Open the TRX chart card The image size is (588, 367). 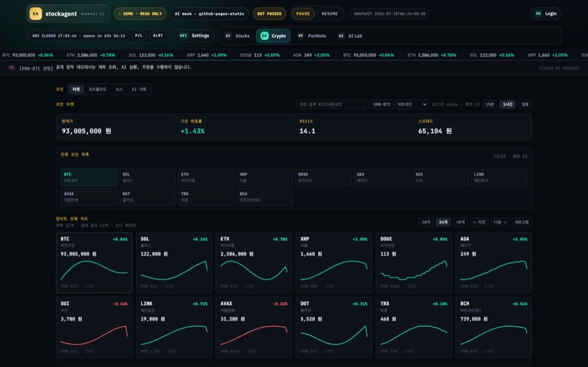[414, 328]
